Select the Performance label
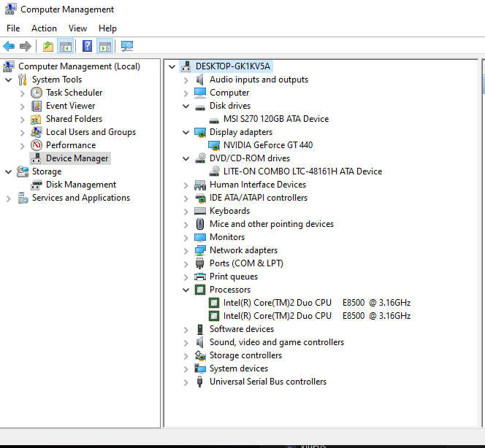Screen dimensions: 485x448 (x=71, y=145)
